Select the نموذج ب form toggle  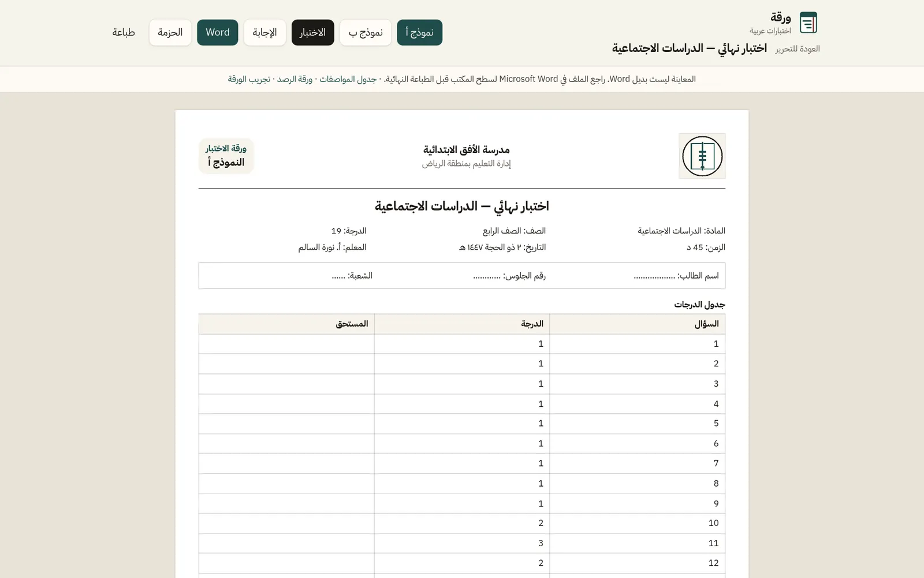pyautogui.click(x=366, y=32)
